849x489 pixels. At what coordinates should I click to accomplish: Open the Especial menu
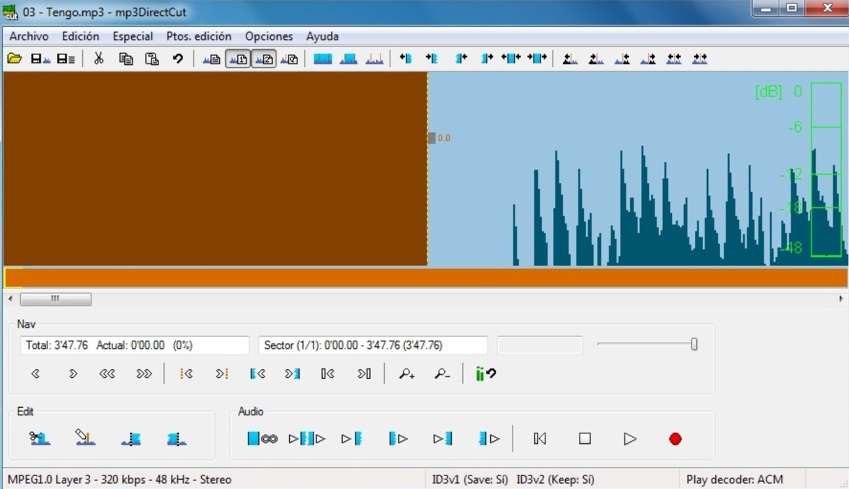[133, 36]
